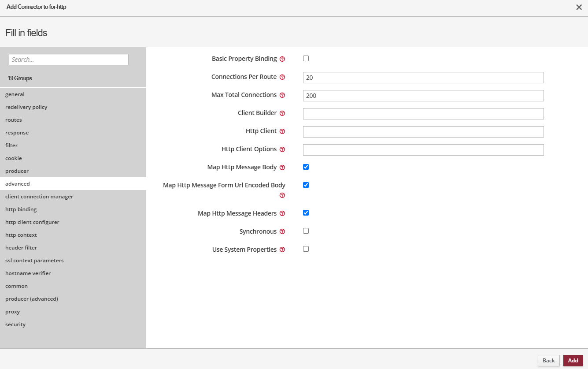Click help icon for Use System Properties
This screenshot has width=588, height=369.
coord(282,250)
